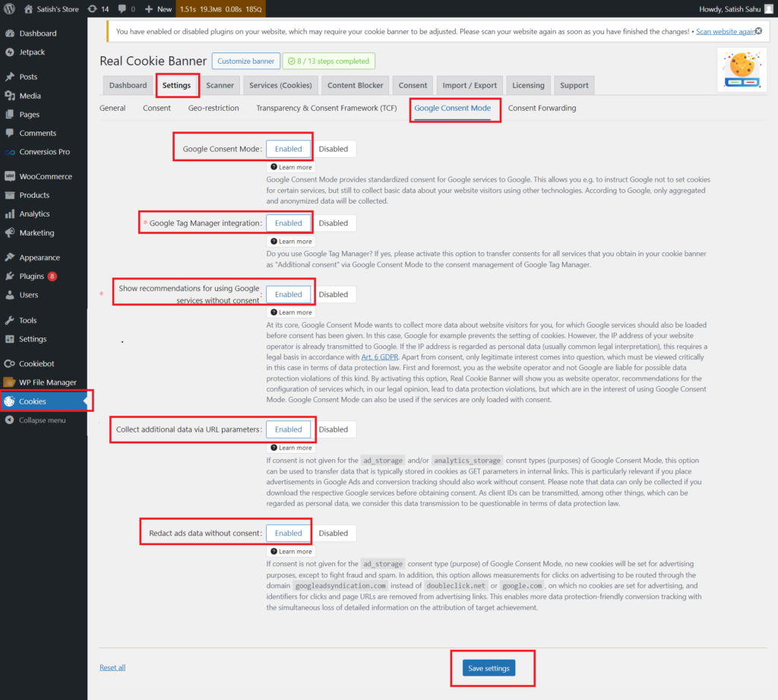Image resolution: width=778 pixels, height=700 pixels.
Task: Click the Reset all link
Action: click(x=112, y=668)
